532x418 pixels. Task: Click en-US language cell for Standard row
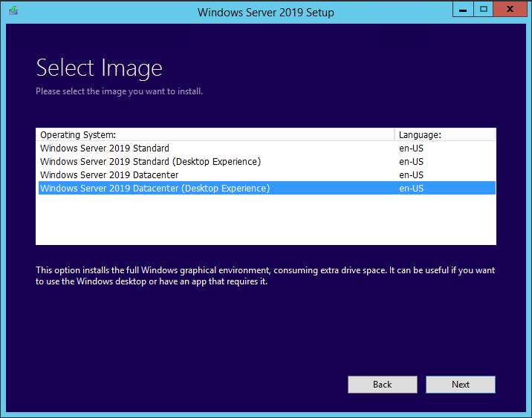click(412, 148)
